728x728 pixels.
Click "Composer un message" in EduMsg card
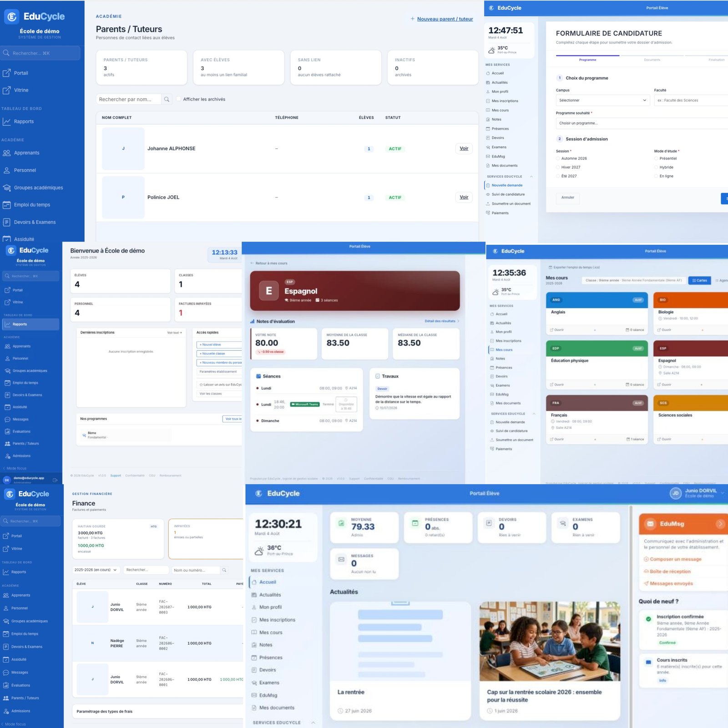(x=672, y=559)
